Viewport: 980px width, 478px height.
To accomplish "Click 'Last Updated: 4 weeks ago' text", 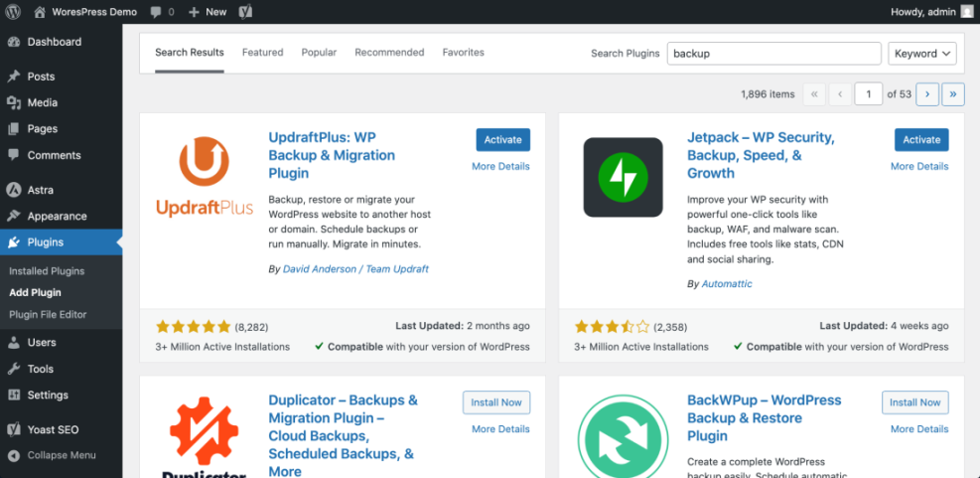I will pyautogui.click(x=884, y=326).
